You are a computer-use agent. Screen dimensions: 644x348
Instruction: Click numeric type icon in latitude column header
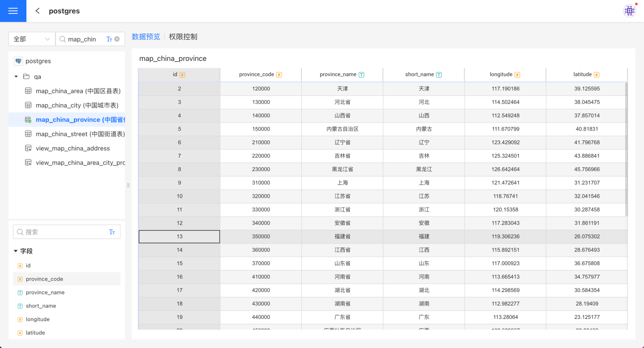[597, 75]
